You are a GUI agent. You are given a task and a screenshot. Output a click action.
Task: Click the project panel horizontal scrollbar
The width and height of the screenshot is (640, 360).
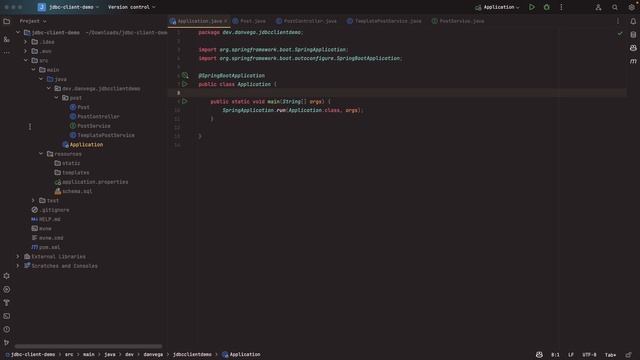(x=88, y=346)
